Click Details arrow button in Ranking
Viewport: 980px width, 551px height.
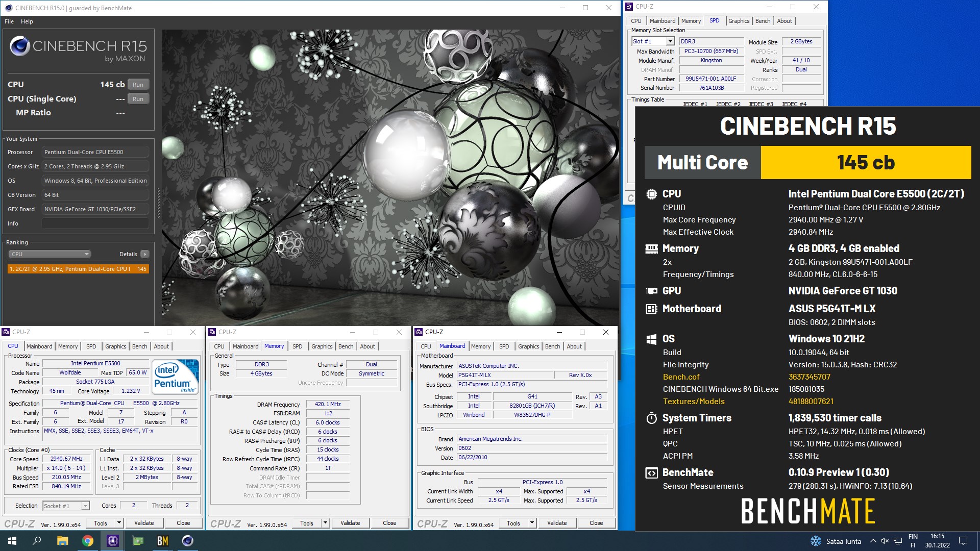(x=145, y=254)
